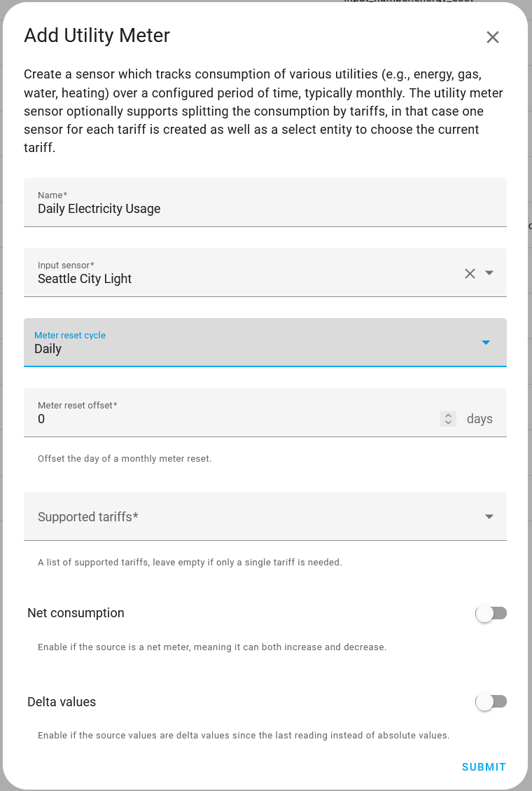Click the tariffs helper text below dropdown
Viewport: 532px width, 791px height.
point(190,562)
